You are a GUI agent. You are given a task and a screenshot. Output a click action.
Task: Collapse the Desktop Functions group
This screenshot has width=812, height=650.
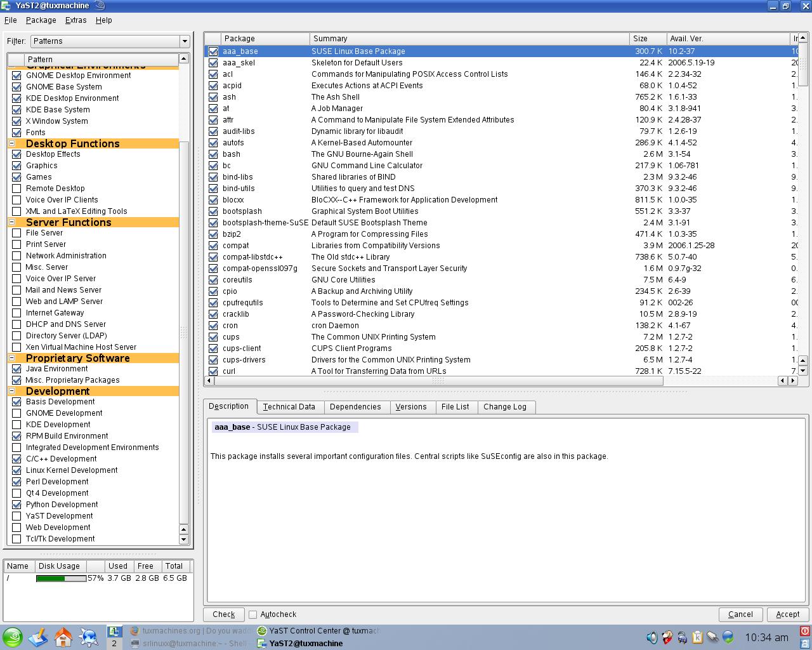tap(11, 143)
